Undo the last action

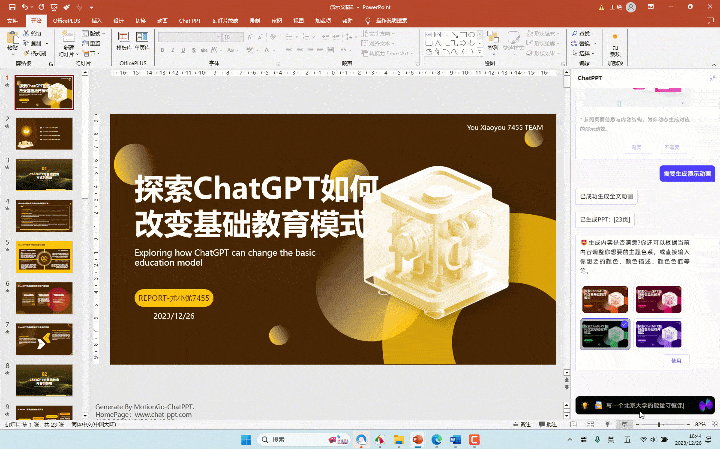[x=25, y=7]
